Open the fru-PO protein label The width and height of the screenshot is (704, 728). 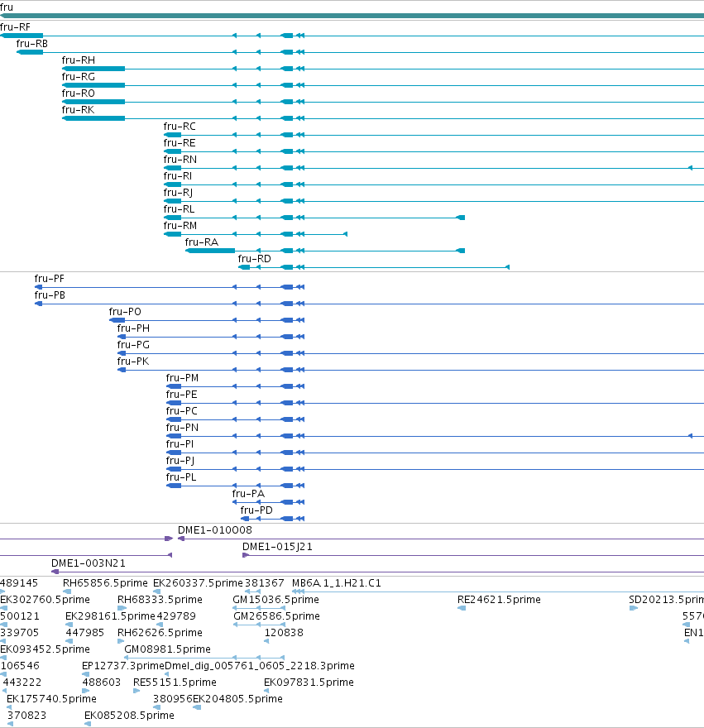[x=125, y=312]
